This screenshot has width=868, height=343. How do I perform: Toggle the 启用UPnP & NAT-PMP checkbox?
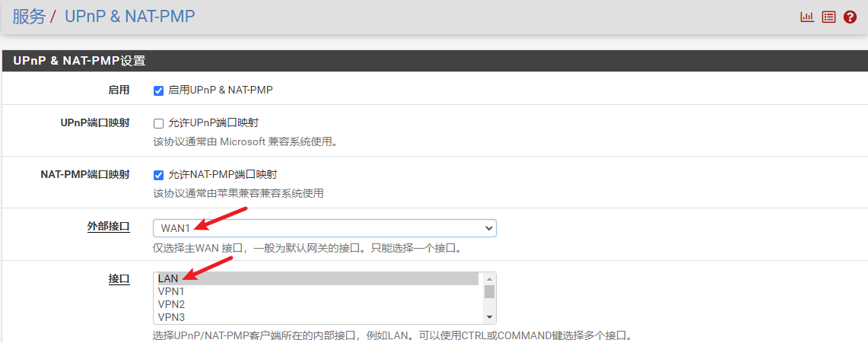(159, 91)
